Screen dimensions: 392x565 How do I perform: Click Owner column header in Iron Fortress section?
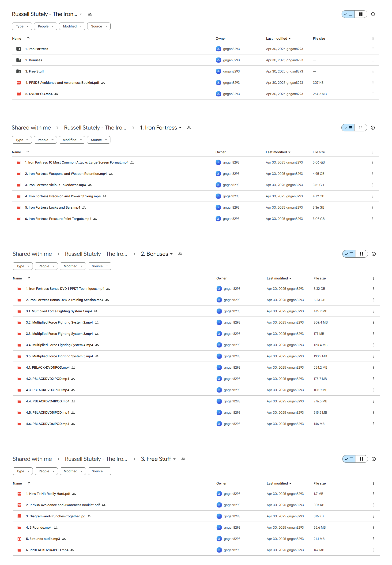coord(221,152)
